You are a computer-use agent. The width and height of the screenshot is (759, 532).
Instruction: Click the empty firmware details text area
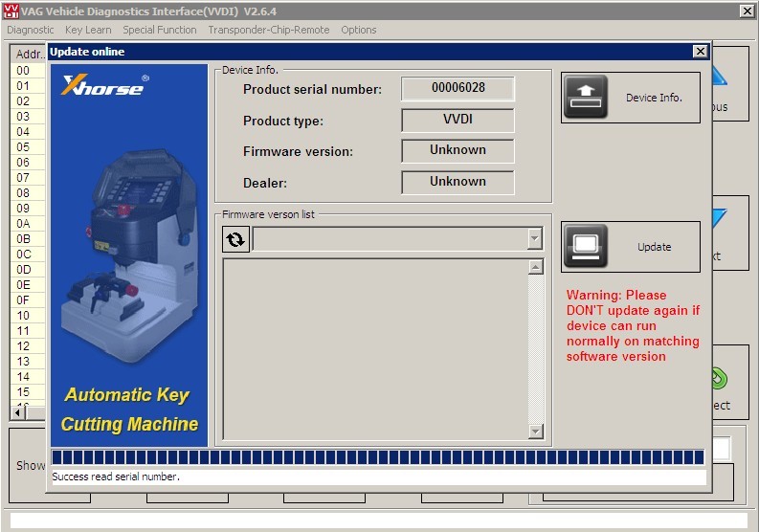point(375,349)
